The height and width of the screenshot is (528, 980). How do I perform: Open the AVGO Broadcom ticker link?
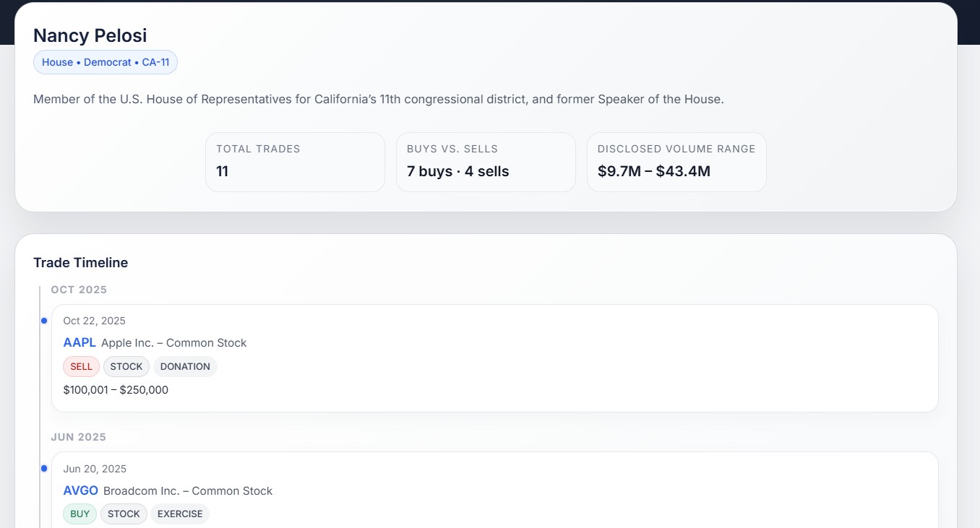[80, 490]
